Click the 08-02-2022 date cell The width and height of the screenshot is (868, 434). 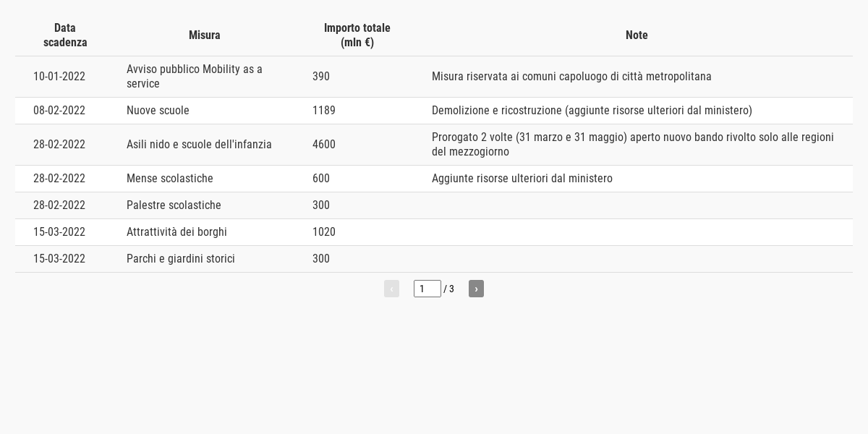[59, 111]
